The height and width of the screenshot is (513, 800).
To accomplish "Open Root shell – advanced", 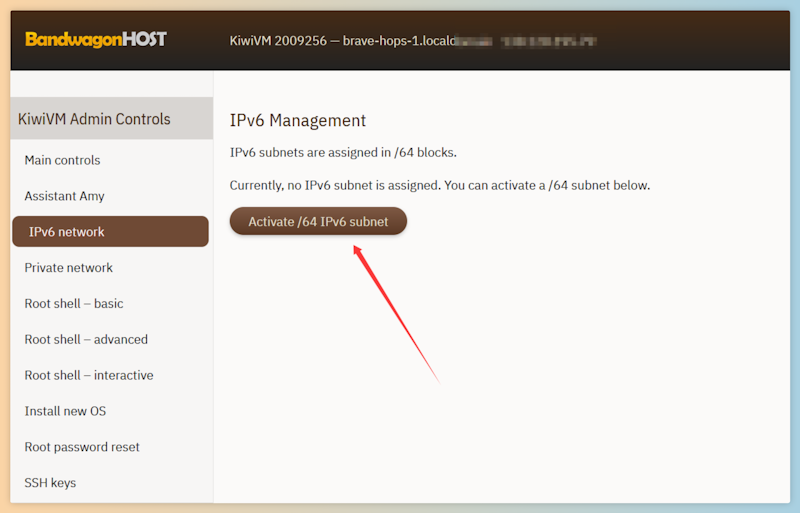I will click(86, 339).
